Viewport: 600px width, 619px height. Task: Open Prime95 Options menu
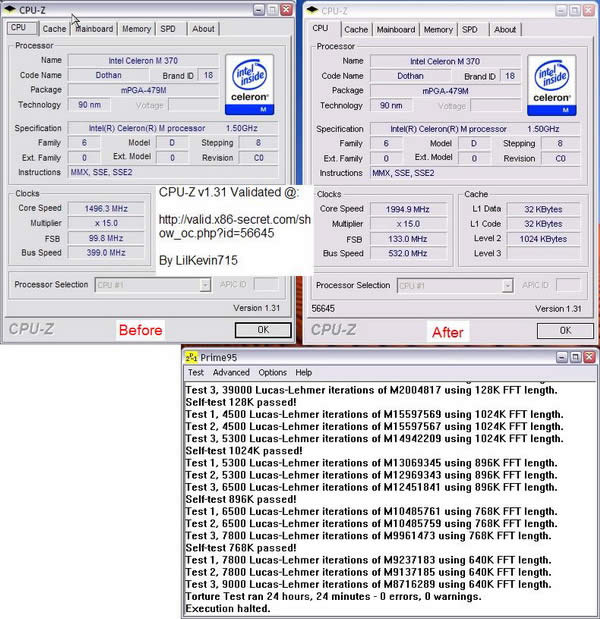coord(272,372)
